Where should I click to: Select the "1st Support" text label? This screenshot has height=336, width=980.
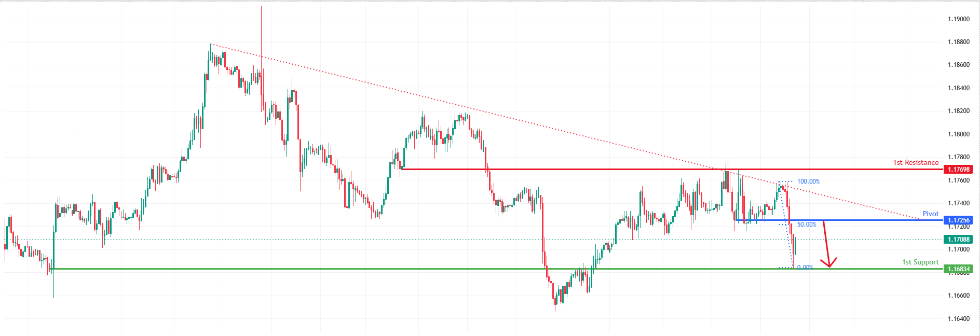[x=920, y=262]
